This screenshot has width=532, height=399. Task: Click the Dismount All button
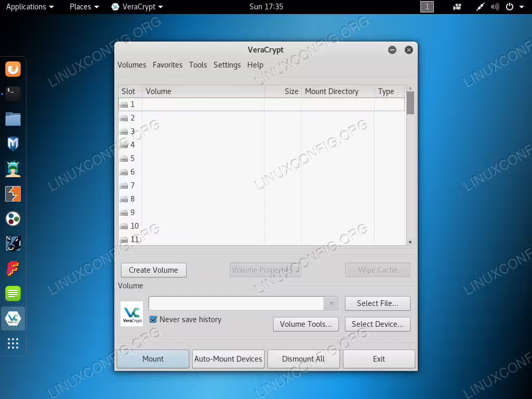303,359
